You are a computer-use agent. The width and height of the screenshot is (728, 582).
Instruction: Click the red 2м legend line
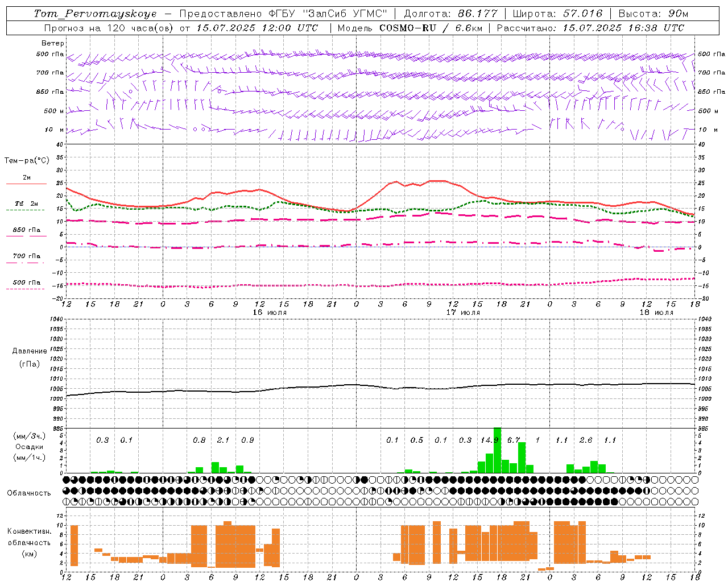(26, 184)
